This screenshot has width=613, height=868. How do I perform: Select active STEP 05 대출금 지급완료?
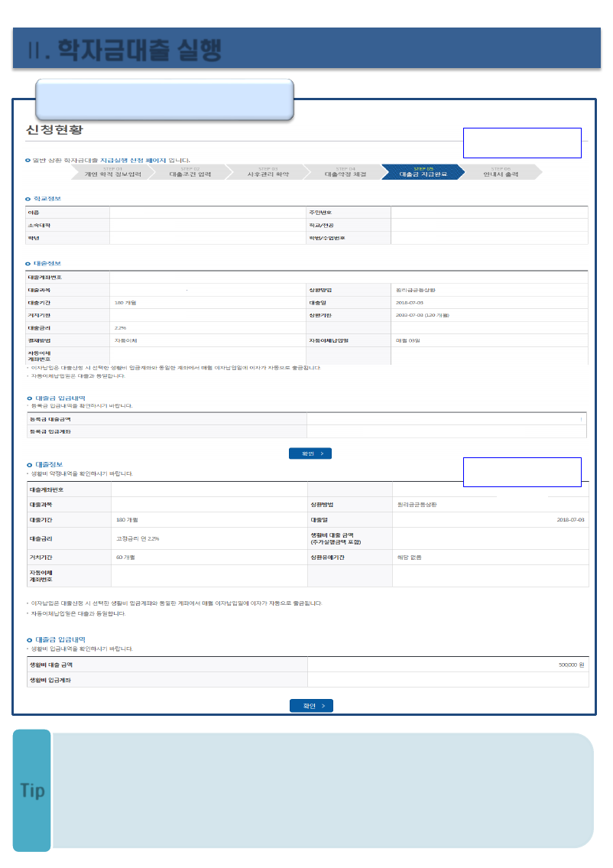[x=423, y=172]
